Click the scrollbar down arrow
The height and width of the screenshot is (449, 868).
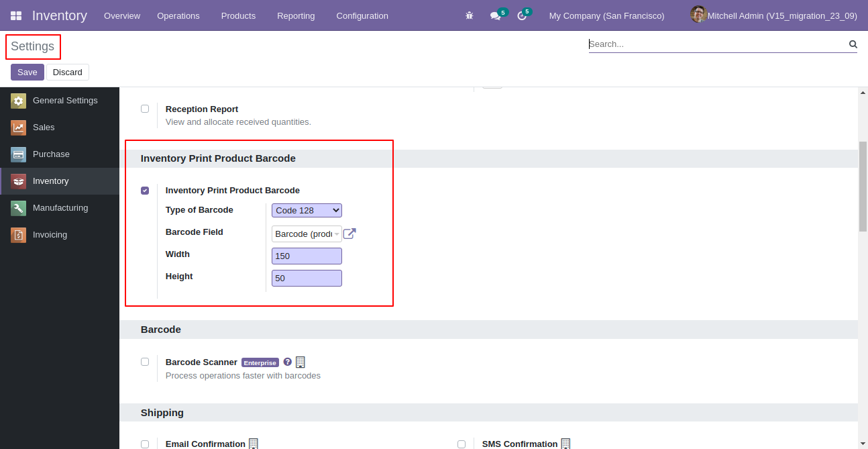coord(863,443)
